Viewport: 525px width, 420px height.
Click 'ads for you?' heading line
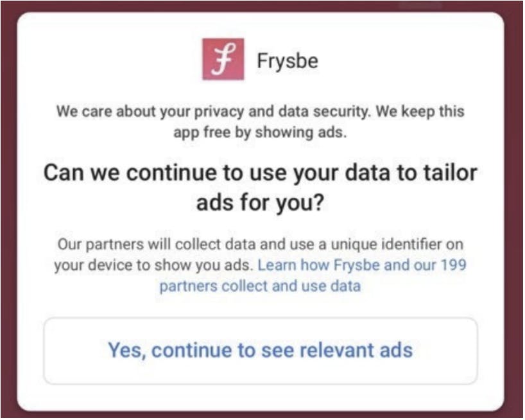coord(261,203)
